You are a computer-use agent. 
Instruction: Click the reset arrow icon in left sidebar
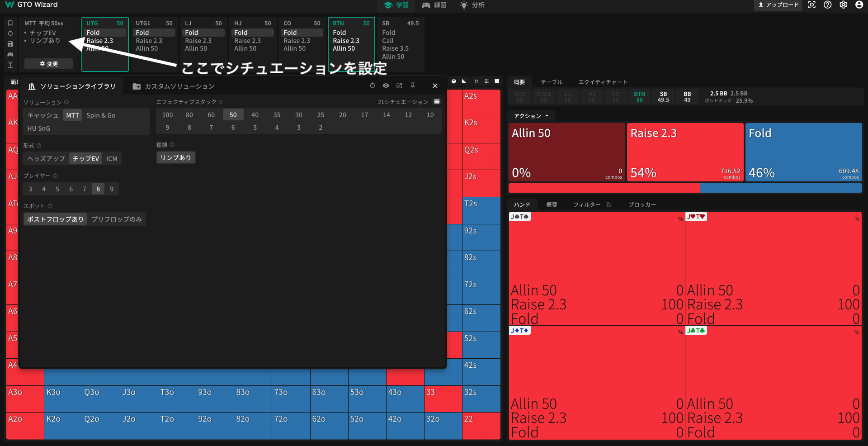(10, 33)
